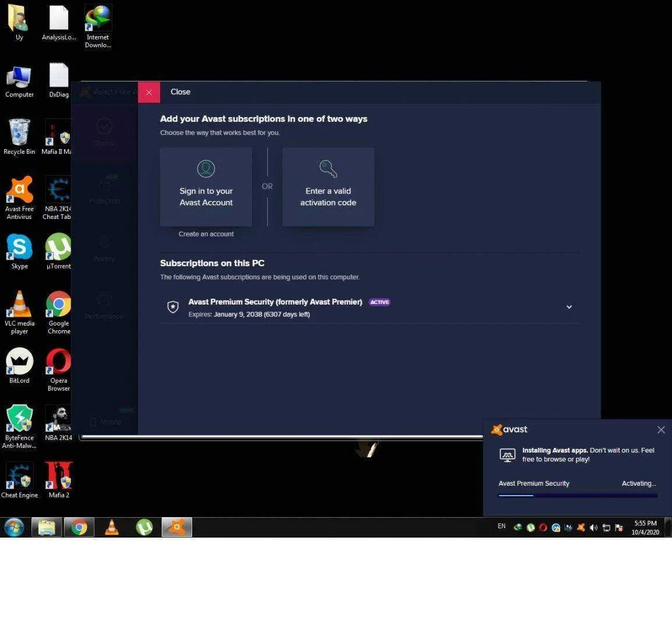Click the Opera tray icon
The image size is (672, 629).
[543, 528]
